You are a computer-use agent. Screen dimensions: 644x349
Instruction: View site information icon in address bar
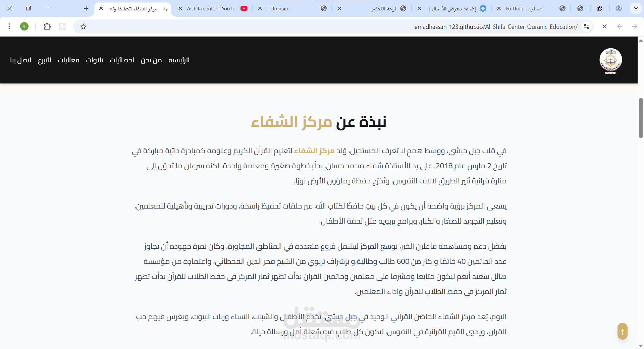[x=587, y=26]
